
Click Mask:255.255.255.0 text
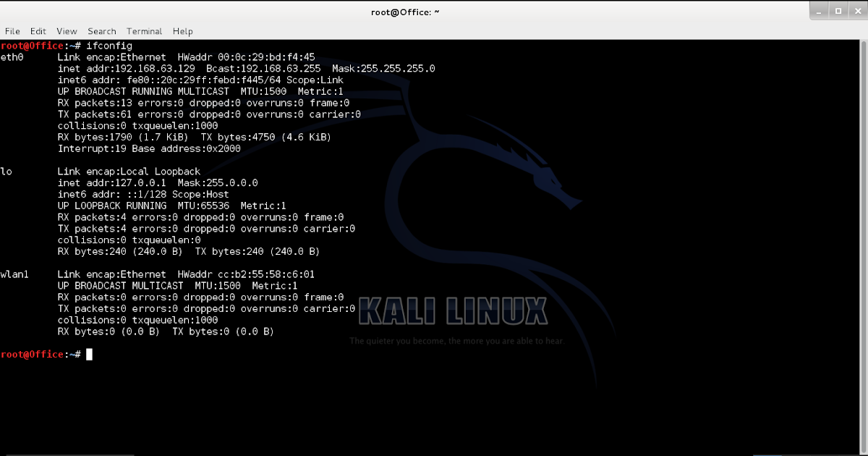(x=383, y=69)
